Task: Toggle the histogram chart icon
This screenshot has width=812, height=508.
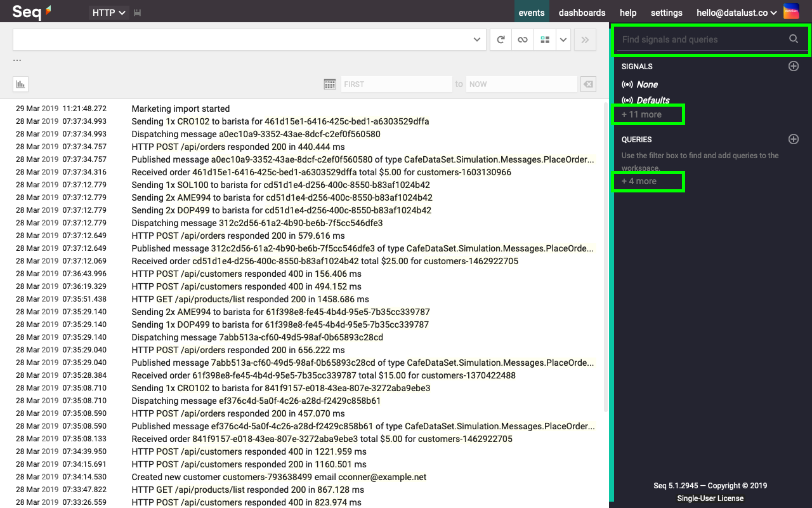Action: click(x=20, y=84)
